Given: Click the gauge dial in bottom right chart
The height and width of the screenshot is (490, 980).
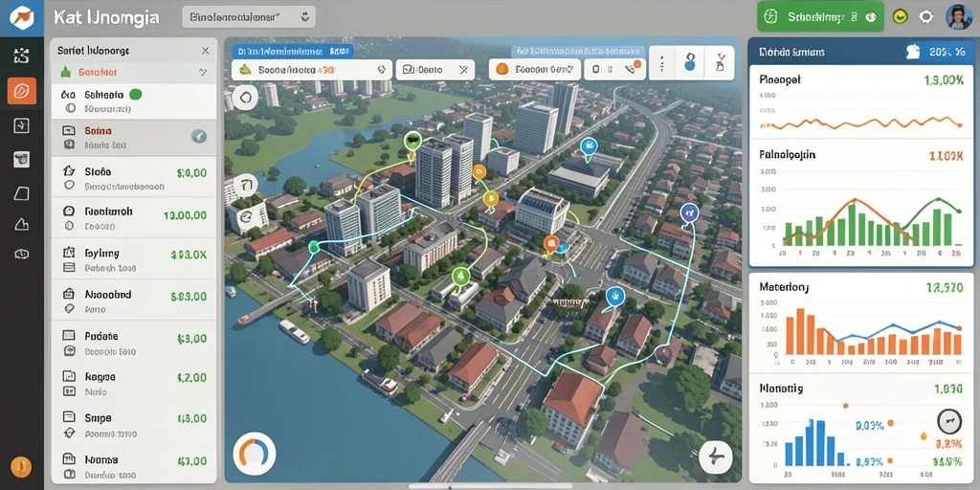Looking at the screenshot, I should click(950, 422).
